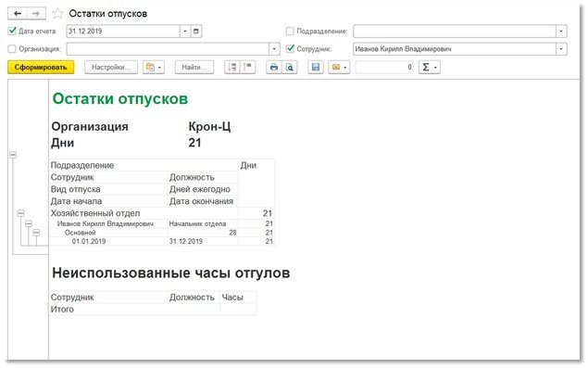
Task: Select the Вид отпуска header cell
Action: [x=108, y=189]
